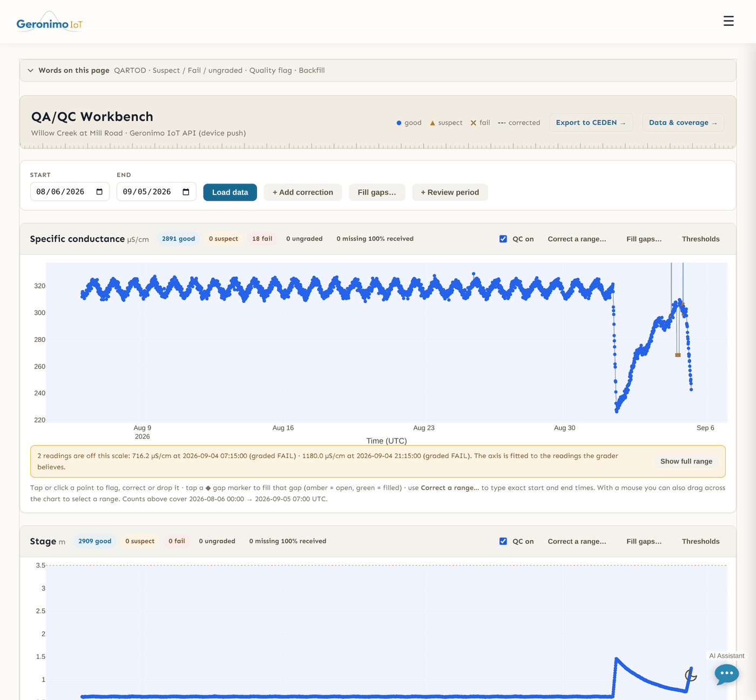Viewport: 756px width, 700px height.
Task: Open Correct a range… for Stage
Action: [577, 541]
